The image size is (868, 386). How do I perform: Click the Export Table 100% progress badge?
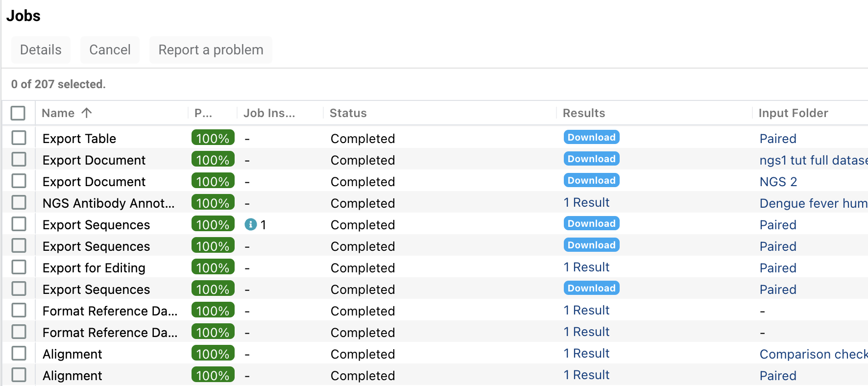coord(213,138)
